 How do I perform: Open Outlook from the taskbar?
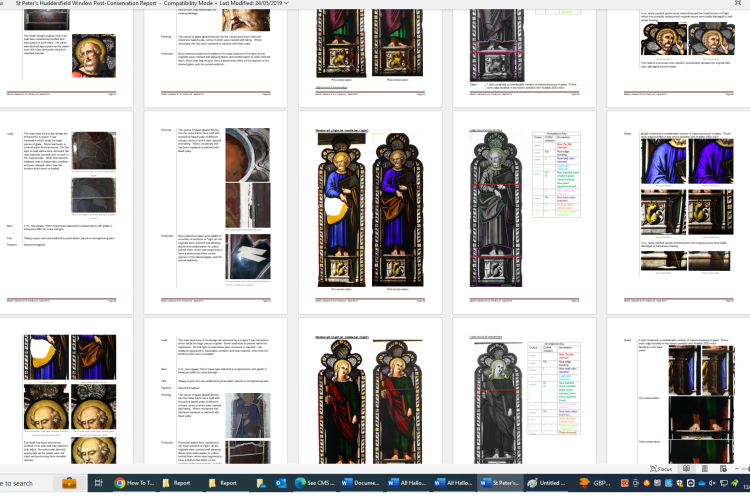tap(281, 483)
